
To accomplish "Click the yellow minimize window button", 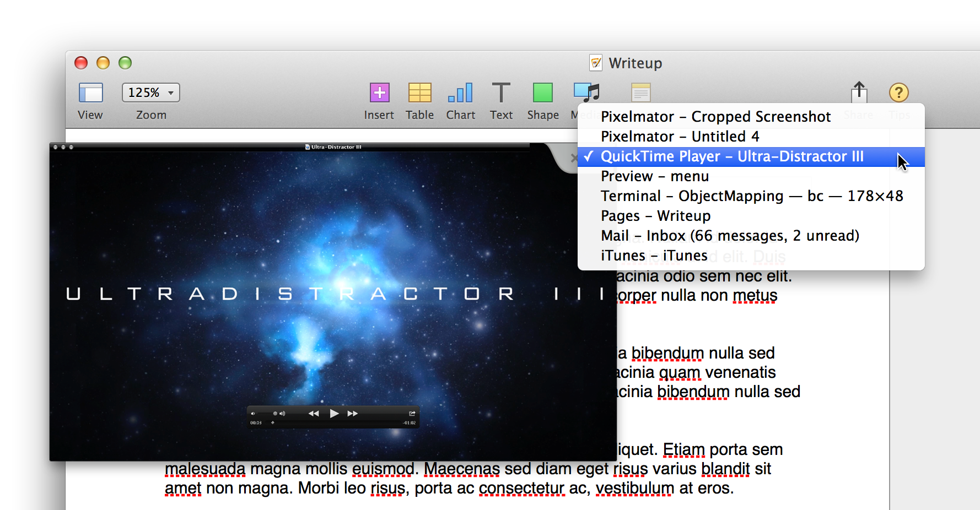I will pyautogui.click(x=103, y=63).
